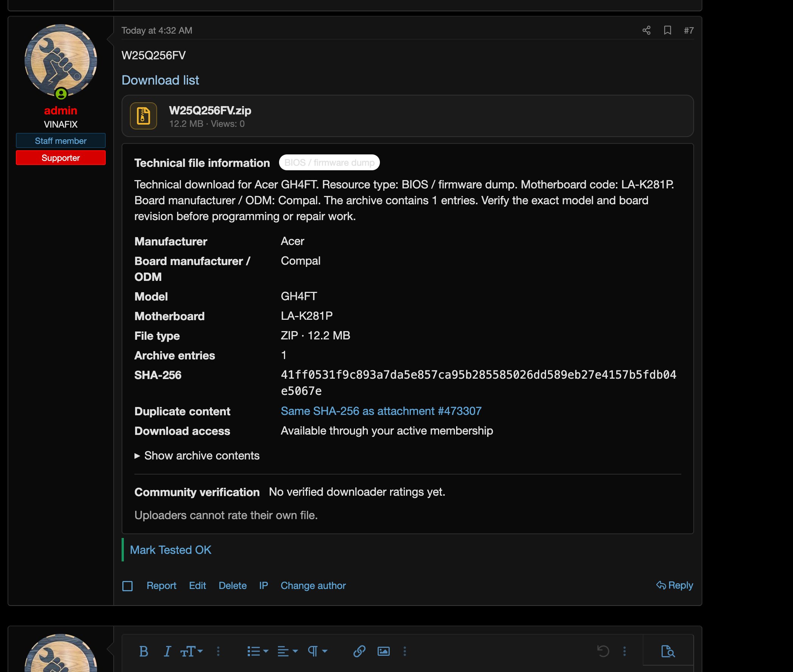
Task: Click the File type value ZIP · 12.2 MB
Action: pos(316,336)
